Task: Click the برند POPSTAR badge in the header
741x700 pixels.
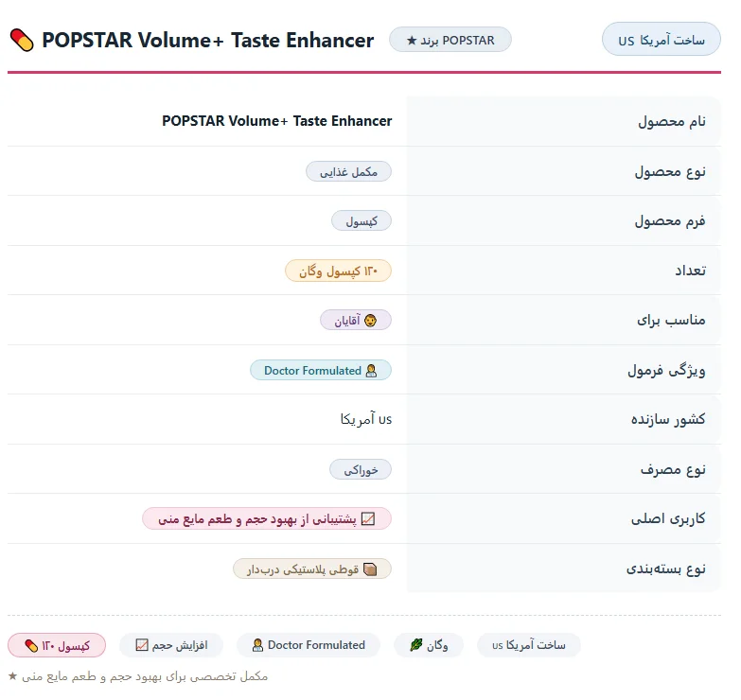Action: click(x=450, y=40)
